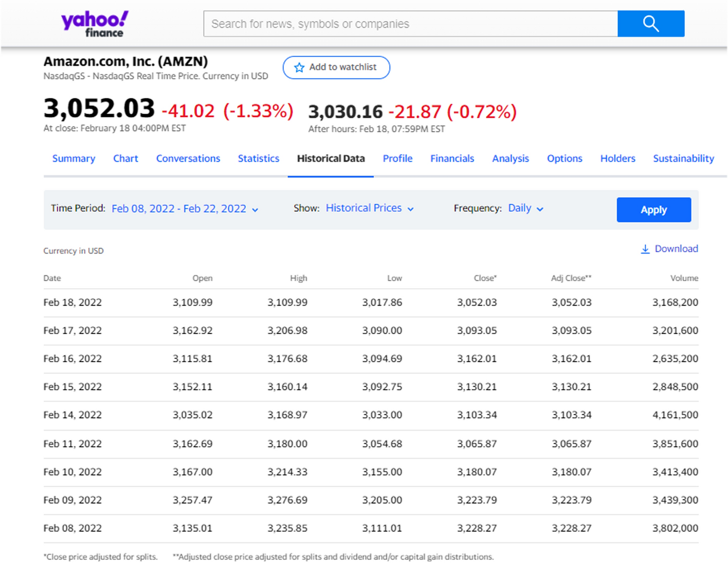
Task: Click the volume 3,168,200 cell
Action: [x=675, y=302]
